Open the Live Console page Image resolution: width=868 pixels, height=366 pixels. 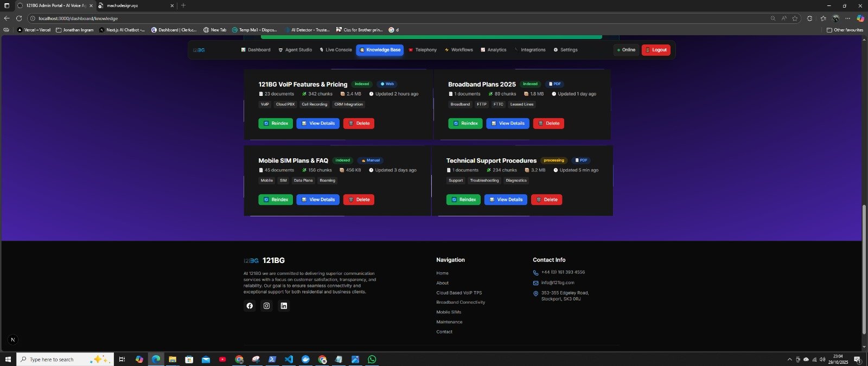point(336,50)
